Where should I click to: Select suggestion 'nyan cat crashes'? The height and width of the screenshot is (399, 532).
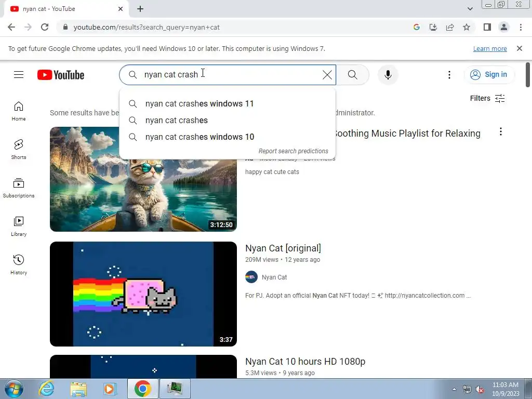coord(228,121)
